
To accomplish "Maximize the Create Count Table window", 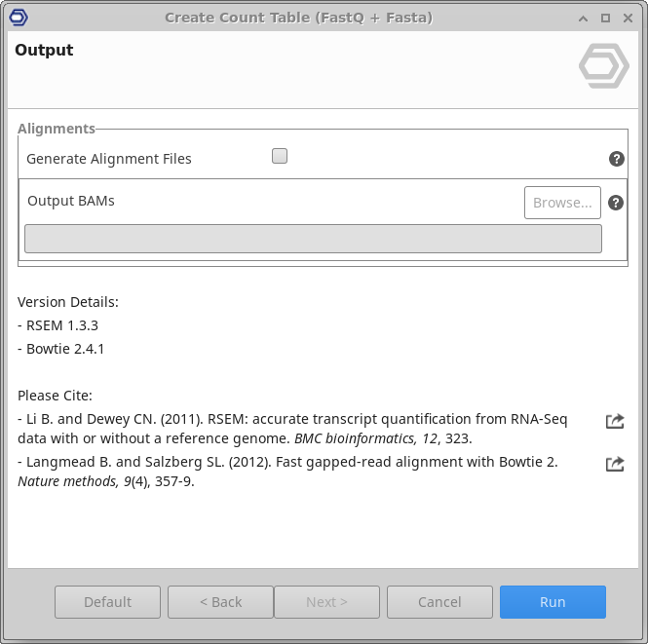I will coord(605,19).
